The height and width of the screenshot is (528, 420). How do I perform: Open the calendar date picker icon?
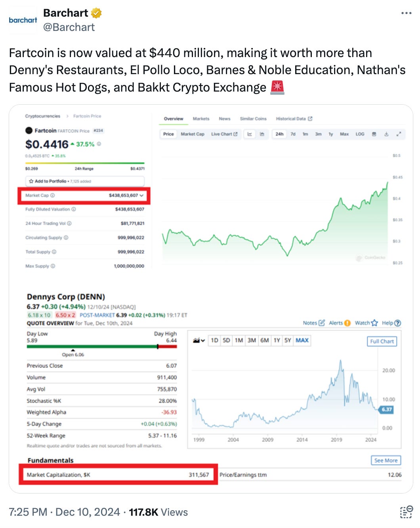(x=374, y=134)
